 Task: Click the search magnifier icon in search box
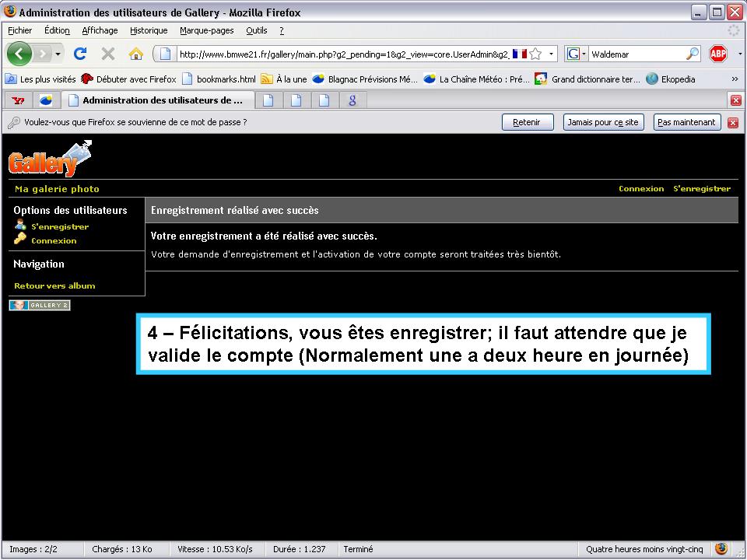(692, 54)
